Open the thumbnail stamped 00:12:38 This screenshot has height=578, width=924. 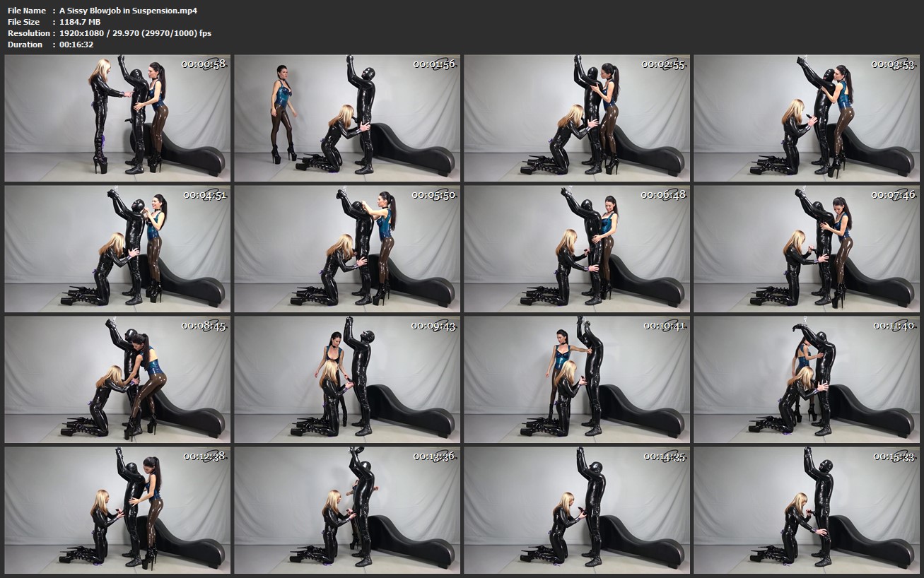click(117, 510)
